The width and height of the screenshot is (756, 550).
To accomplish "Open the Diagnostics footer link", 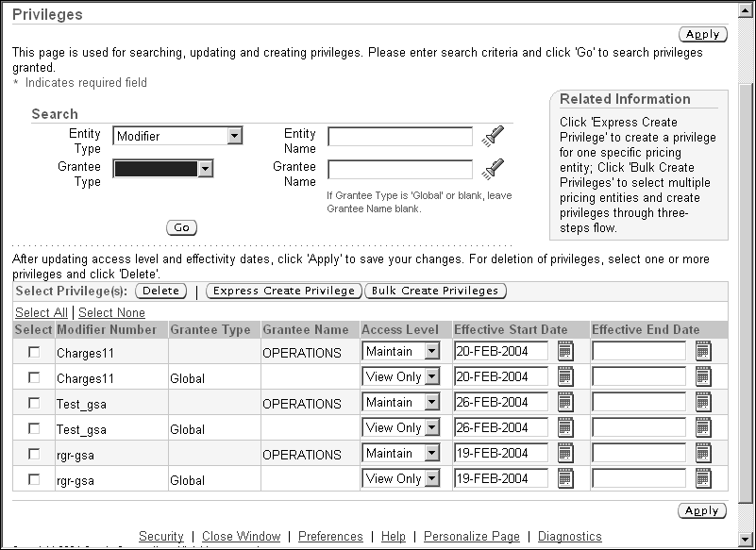I will tap(570, 536).
